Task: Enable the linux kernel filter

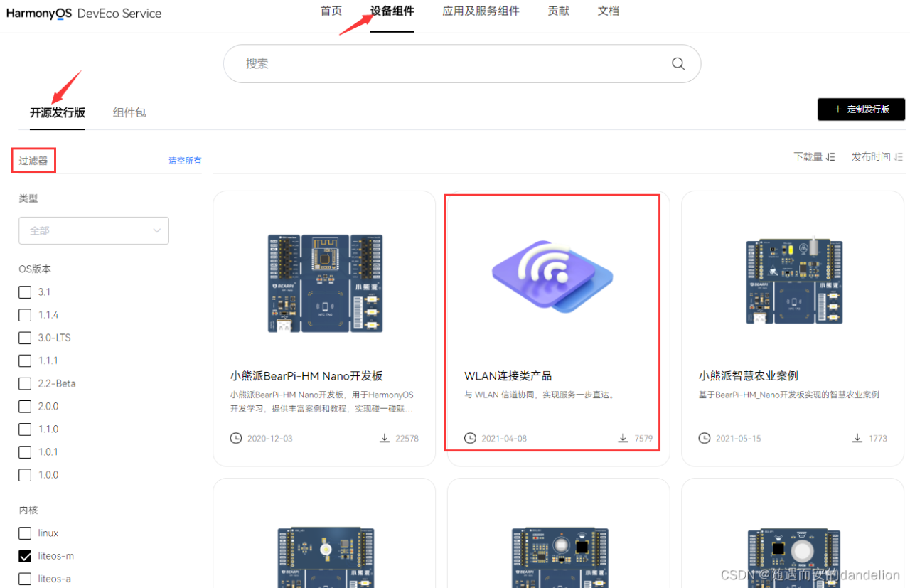Action: (x=25, y=533)
